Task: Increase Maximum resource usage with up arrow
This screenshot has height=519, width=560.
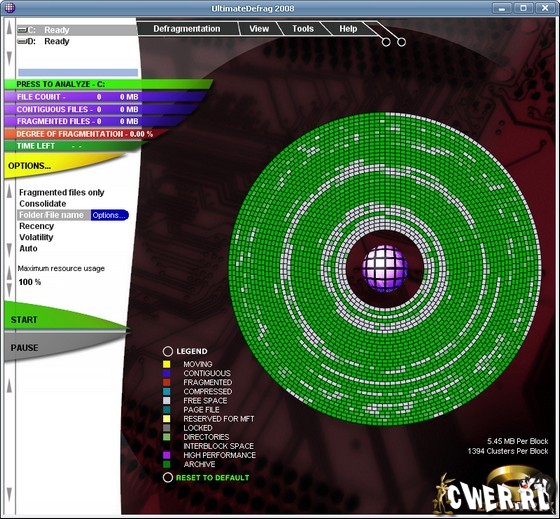Action: 9,273
